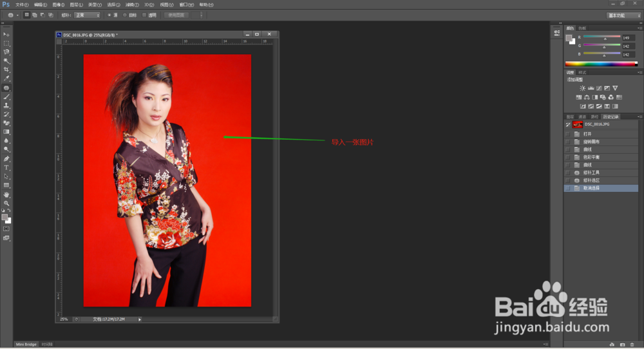Select the Path Selection tool
Viewport: 644px width, 349px height.
[6, 176]
